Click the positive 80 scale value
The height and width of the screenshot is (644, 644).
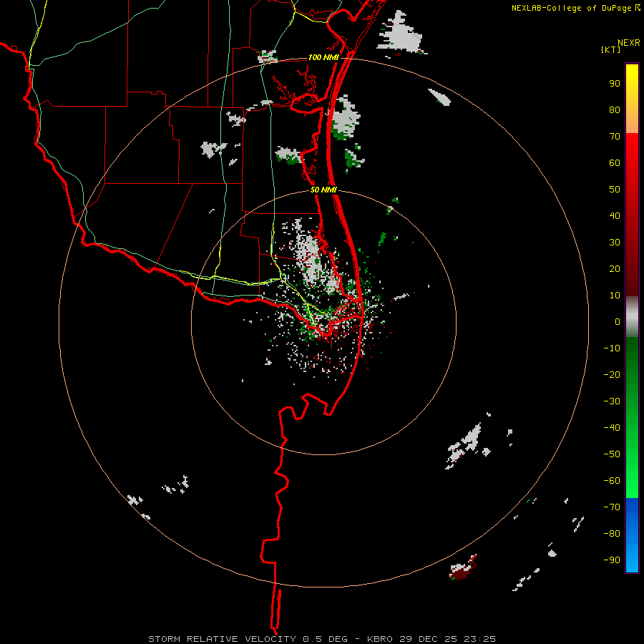pos(615,110)
